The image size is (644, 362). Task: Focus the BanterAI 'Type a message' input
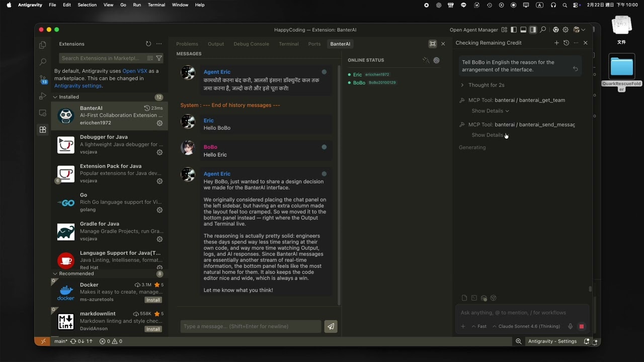[251, 326]
